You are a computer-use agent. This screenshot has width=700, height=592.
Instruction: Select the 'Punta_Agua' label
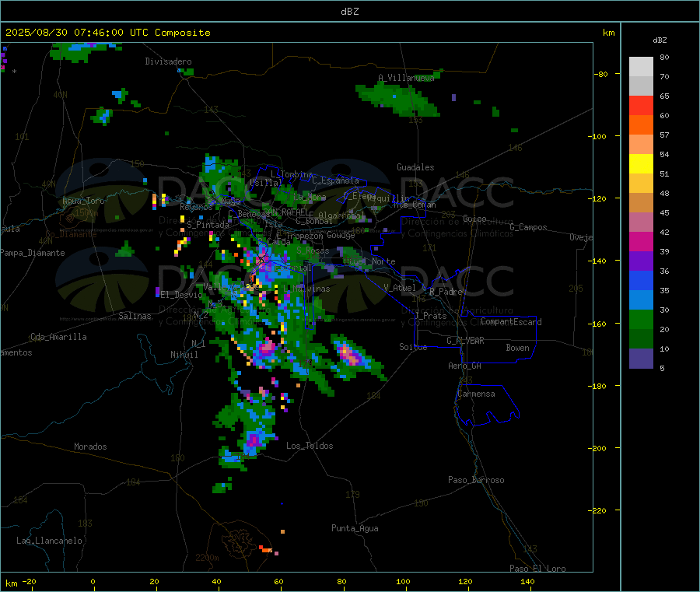355,529
